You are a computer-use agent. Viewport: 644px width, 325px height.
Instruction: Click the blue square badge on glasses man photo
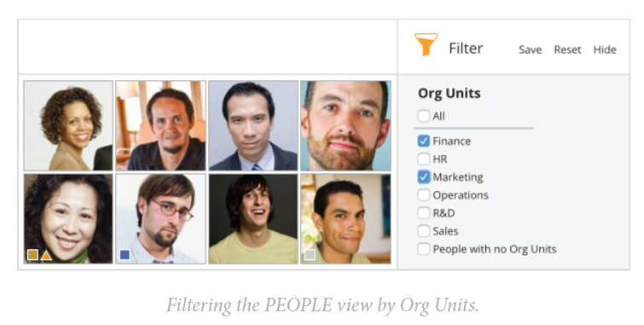pos(125,255)
